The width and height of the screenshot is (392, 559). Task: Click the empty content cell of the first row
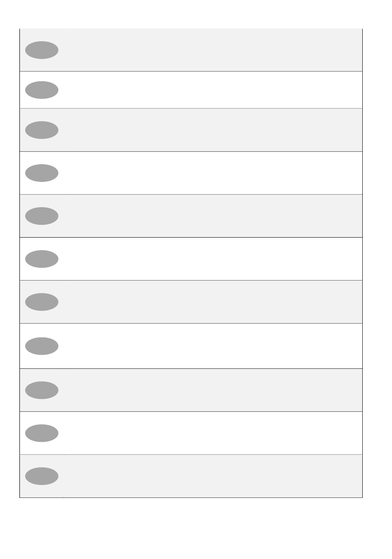click(x=213, y=50)
